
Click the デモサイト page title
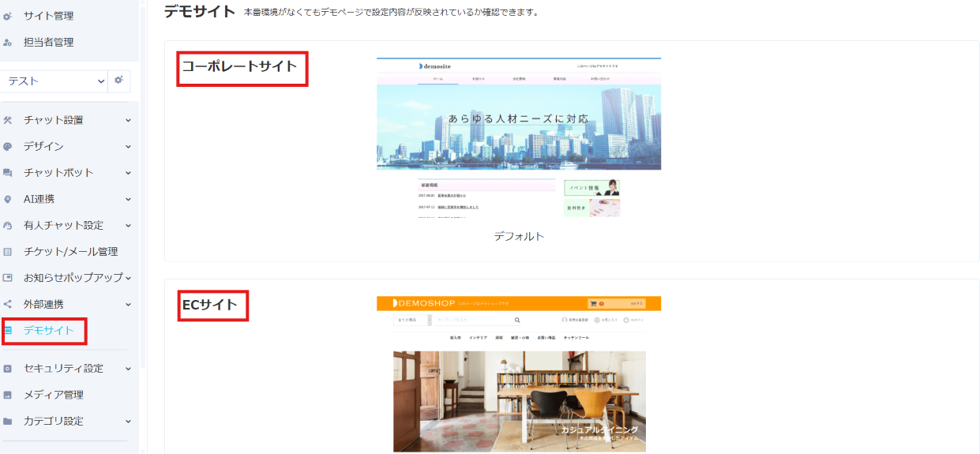click(200, 11)
